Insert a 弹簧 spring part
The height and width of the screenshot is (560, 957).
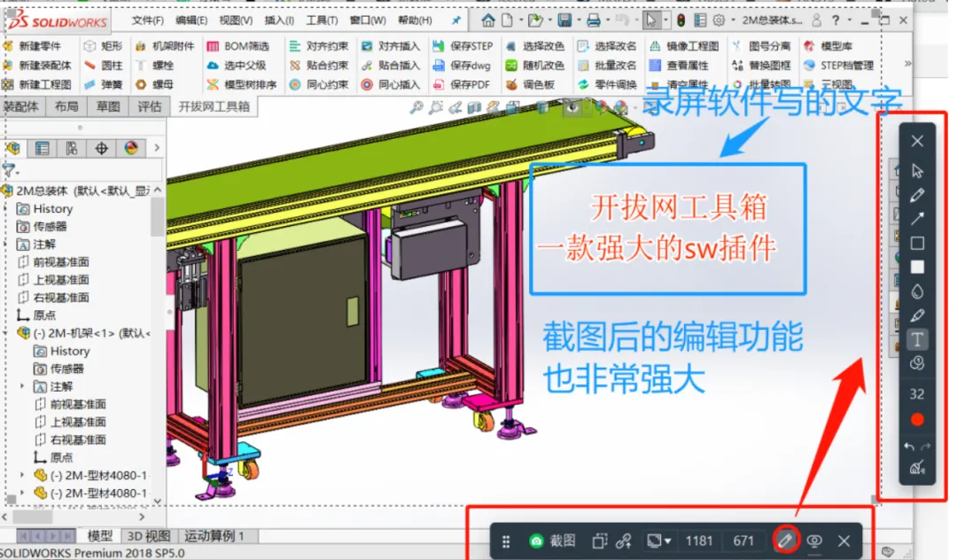coord(103,84)
